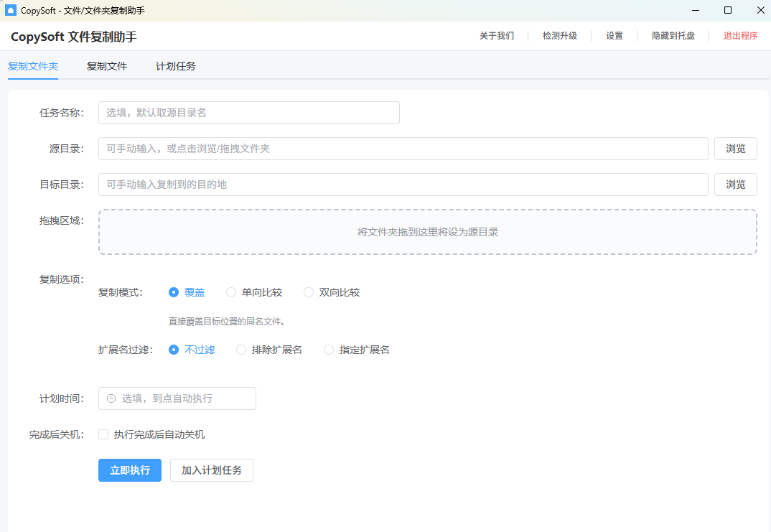Focus the 目标目录 path input field
Screen dimensions: 771x532
tap(403, 185)
